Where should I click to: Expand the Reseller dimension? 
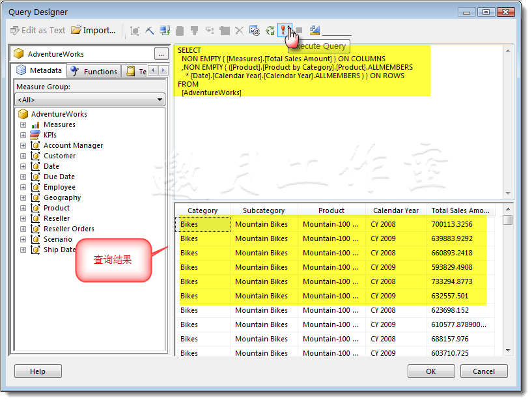(23, 219)
